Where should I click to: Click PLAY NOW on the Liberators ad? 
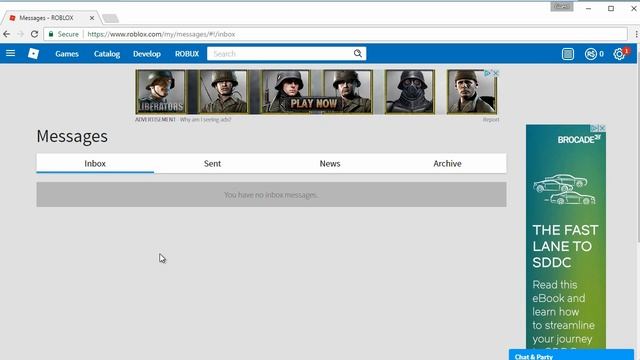pyautogui.click(x=313, y=104)
